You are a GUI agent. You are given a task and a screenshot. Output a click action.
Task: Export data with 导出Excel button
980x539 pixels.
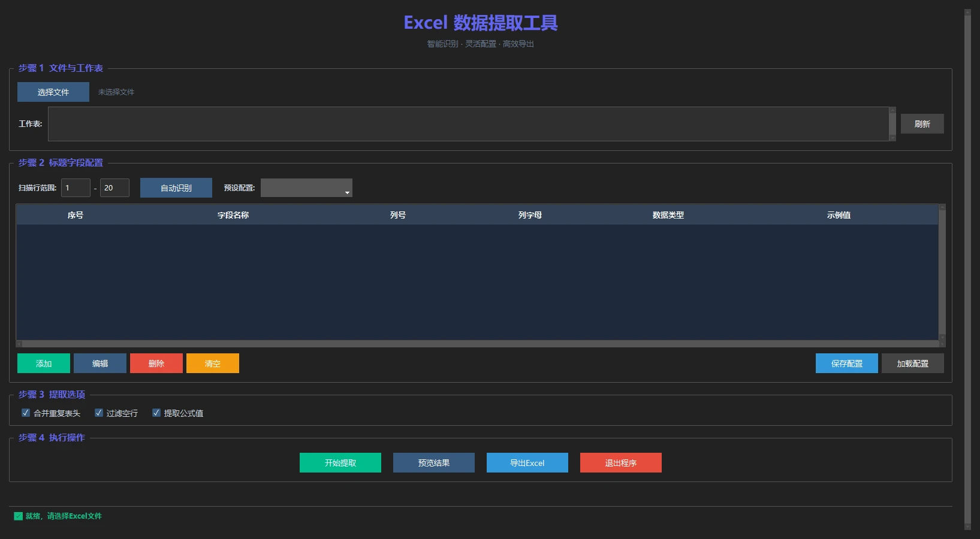pos(527,463)
